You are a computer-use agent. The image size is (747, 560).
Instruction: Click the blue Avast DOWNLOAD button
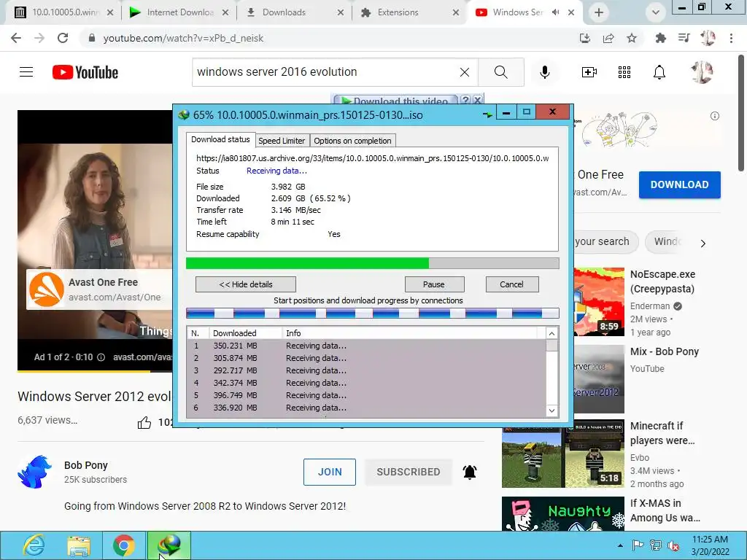tap(679, 184)
